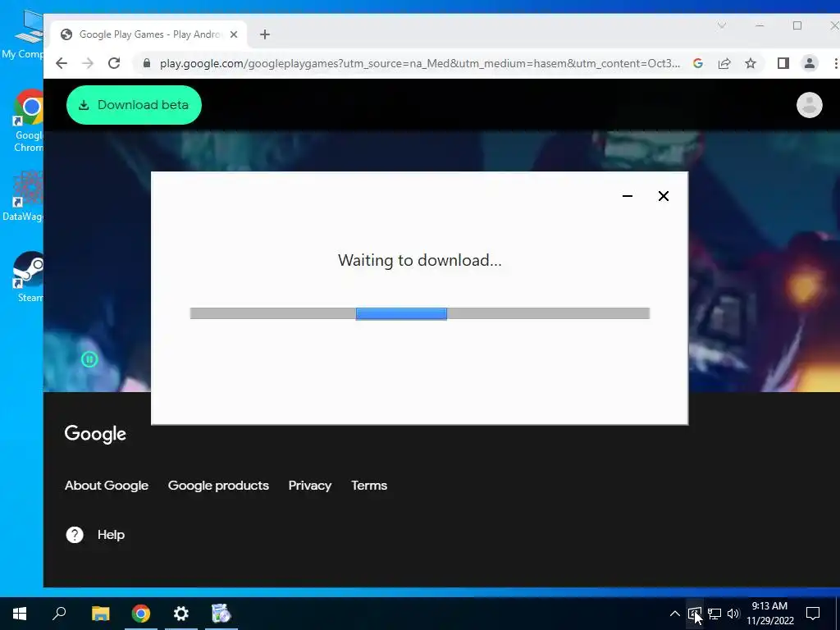Screen dimensions: 840x630
Task: Click the Download beta button
Action: (x=134, y=105)
